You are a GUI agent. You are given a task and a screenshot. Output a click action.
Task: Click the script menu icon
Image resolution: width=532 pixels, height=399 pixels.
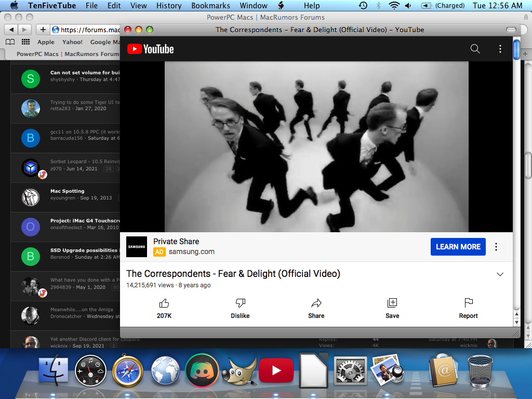[x=281, y=5]
